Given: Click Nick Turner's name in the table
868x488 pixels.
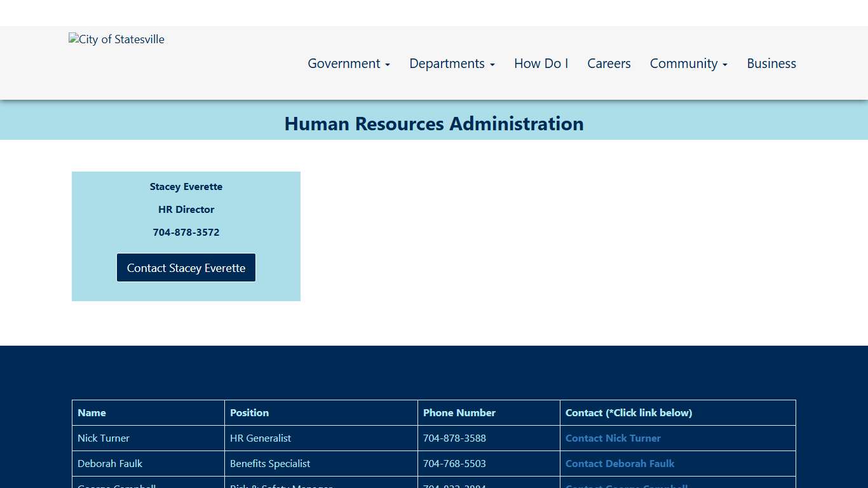Looking at the screenshot, I should (104, 438).
